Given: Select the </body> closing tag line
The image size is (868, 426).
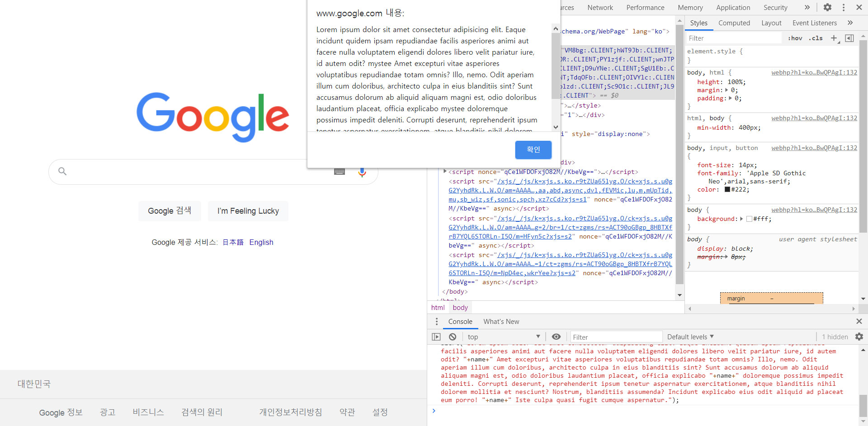Looking at the screenshot, I should point(455,292).
